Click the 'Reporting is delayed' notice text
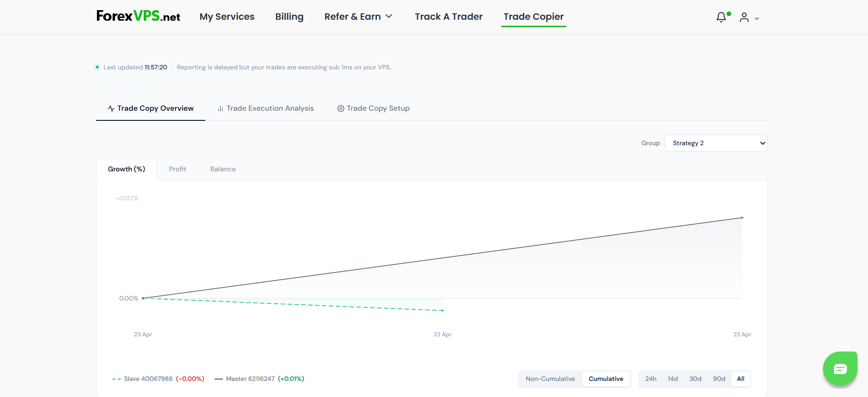This screenshot has width=868, height=397. 284,67
